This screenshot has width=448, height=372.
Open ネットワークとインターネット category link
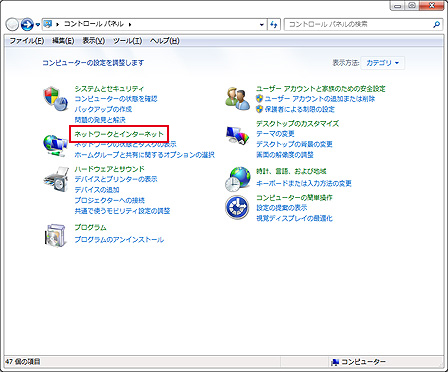click(119, 134)
